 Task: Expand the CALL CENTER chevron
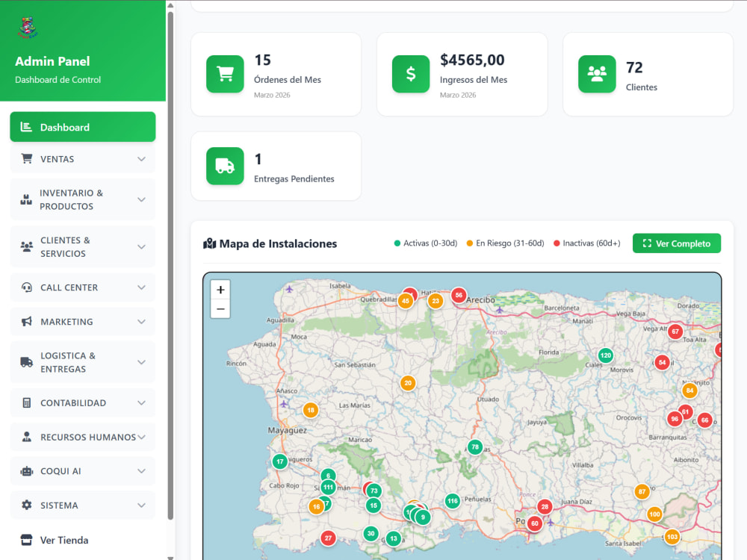pos(141,287)
